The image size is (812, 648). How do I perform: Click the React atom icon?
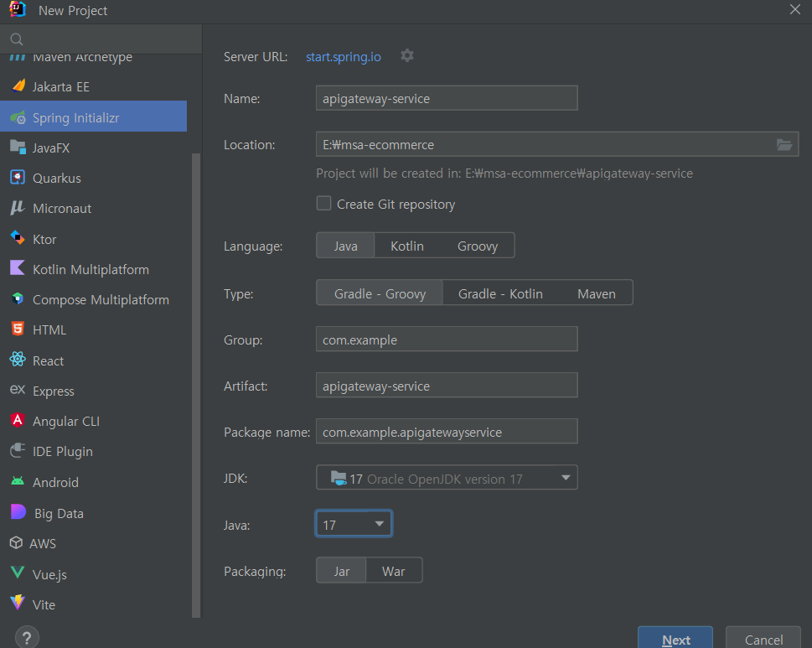pyautogui.click(x=18, y=360)
